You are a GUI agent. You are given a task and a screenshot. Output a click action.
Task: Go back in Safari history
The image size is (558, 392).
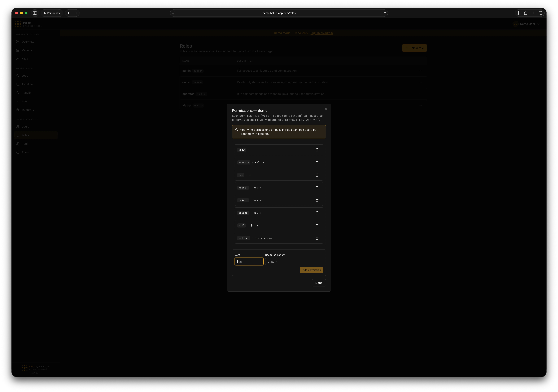click(x=69, y=13)
